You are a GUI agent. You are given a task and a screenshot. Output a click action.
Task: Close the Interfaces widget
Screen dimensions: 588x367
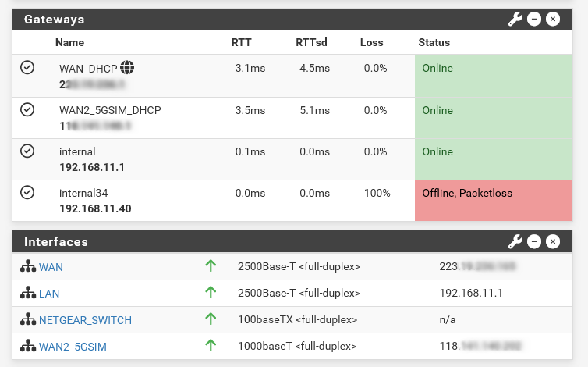click(x=553, y=242)
